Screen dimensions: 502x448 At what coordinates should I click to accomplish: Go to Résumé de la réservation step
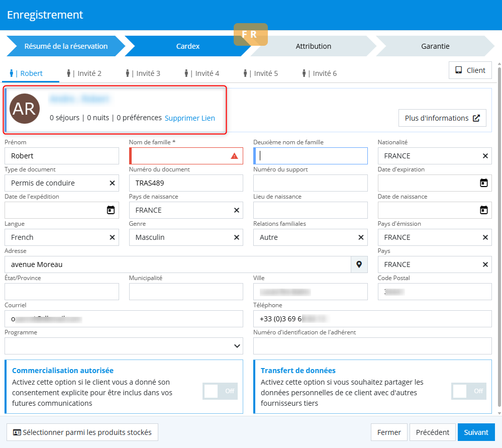point(66,46)
